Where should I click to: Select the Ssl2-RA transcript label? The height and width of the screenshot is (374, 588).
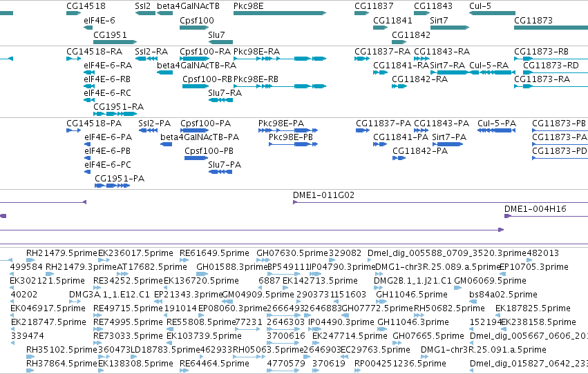pyautogui.click(x=151, y=52)
